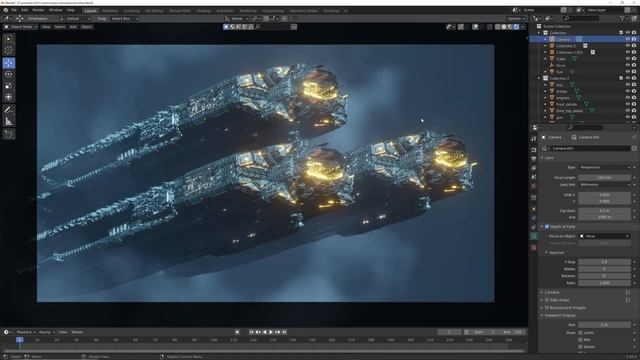
Task: Open the Render properties tab icon
Action: (x=534, y=150)
